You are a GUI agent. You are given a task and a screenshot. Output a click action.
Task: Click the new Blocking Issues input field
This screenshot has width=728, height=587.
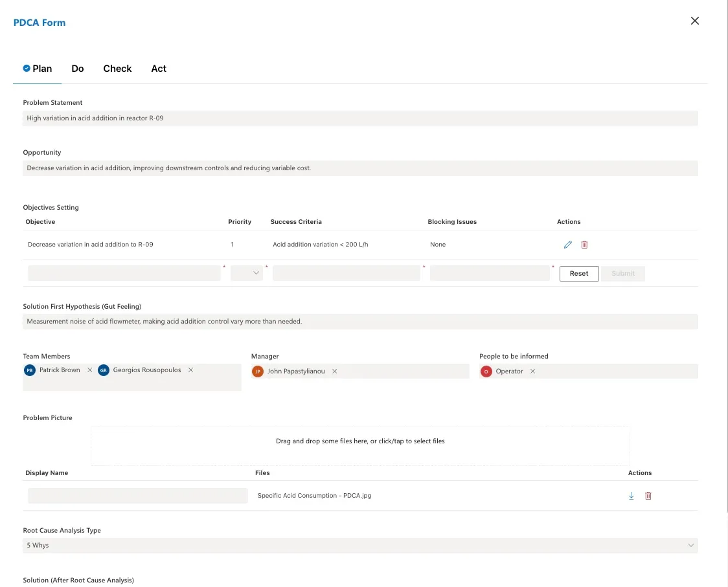coord(490,273)
